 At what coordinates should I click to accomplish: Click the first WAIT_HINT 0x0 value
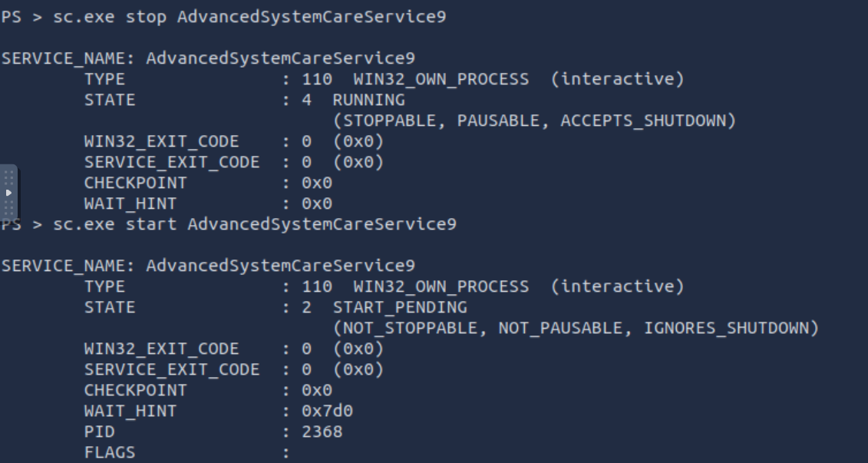(x=317, y=203)
